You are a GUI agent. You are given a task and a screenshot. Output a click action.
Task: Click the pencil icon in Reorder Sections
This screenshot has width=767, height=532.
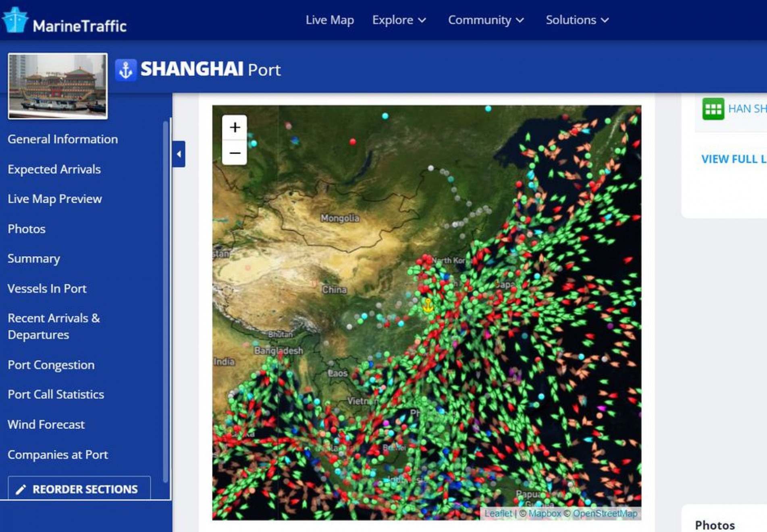click(21, 489)
